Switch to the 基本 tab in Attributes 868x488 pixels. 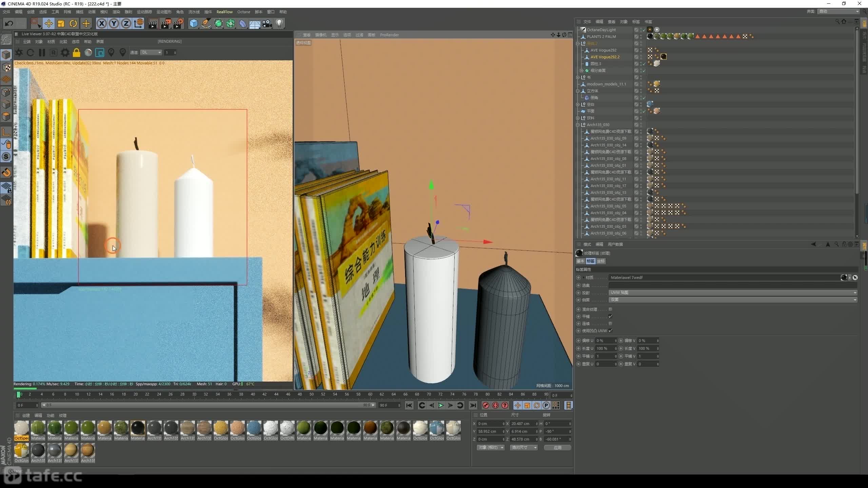click(580, 261)
